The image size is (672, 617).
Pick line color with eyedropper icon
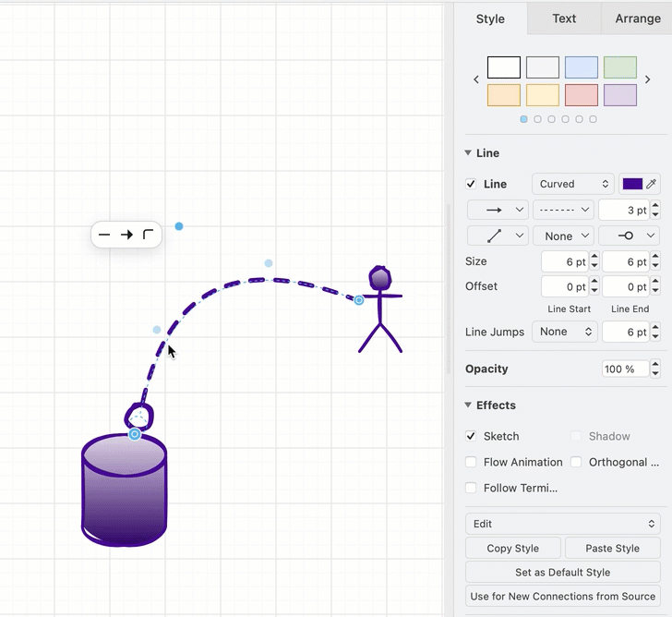click(x=652, y=184)
